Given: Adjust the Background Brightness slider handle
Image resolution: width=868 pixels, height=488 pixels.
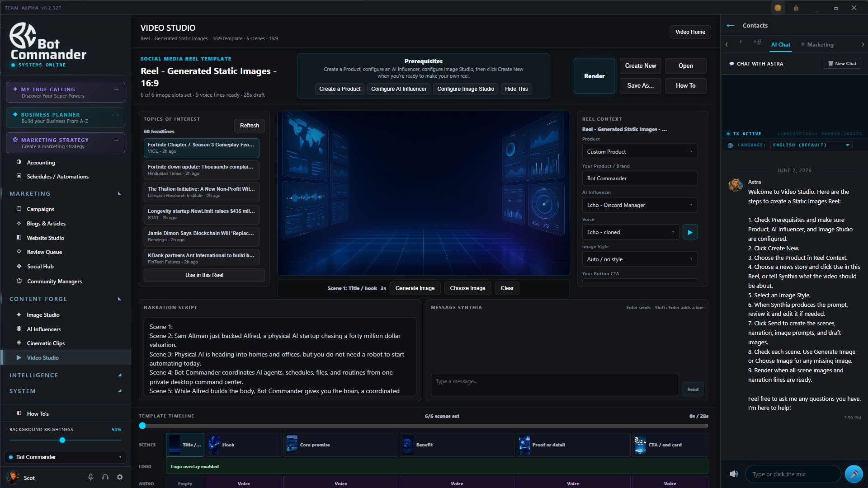Looking at the screenshot, I should coord(62,440).
